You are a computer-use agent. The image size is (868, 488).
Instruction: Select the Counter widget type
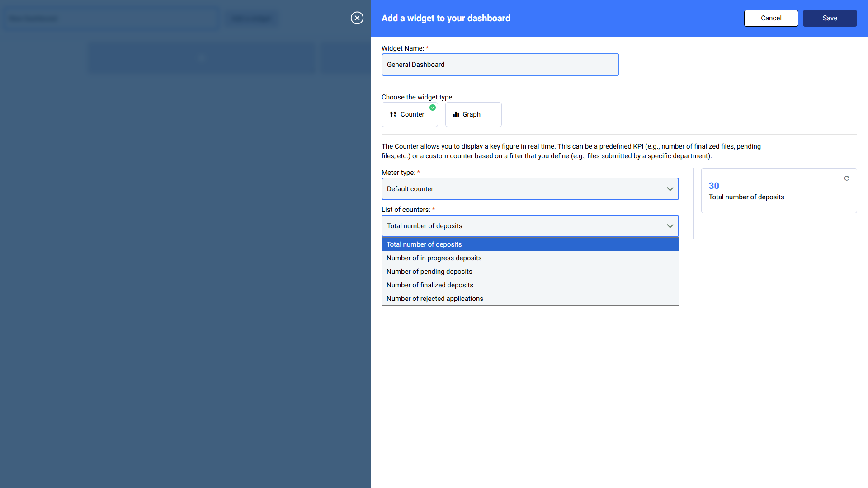click(x=410, y=115)
